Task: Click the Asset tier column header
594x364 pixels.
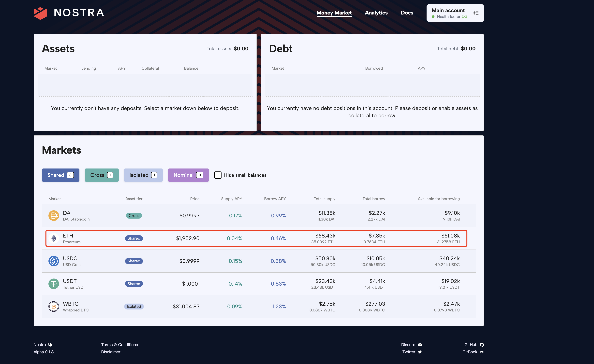Action: coord(134,199)
